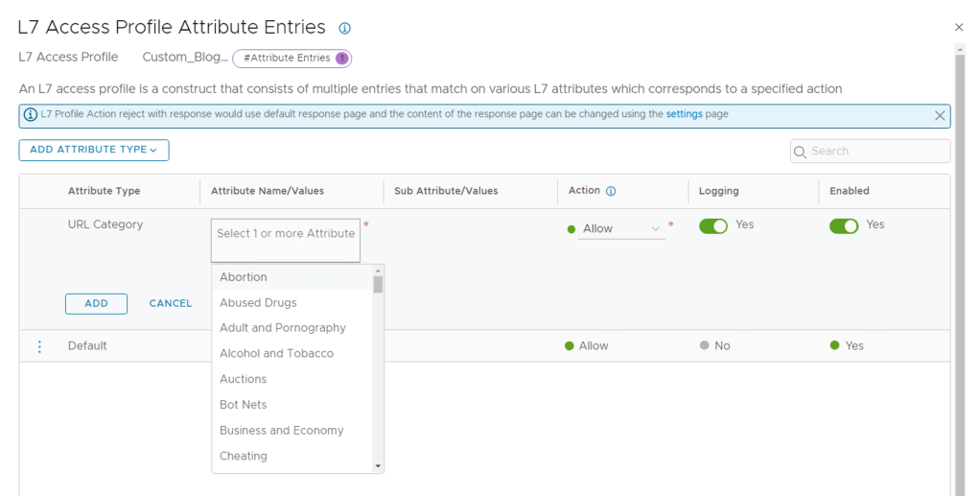Screen dimensions: 980x496
Task: Disable the Enabled toggle switch
Action: click(x=844, y=226)
